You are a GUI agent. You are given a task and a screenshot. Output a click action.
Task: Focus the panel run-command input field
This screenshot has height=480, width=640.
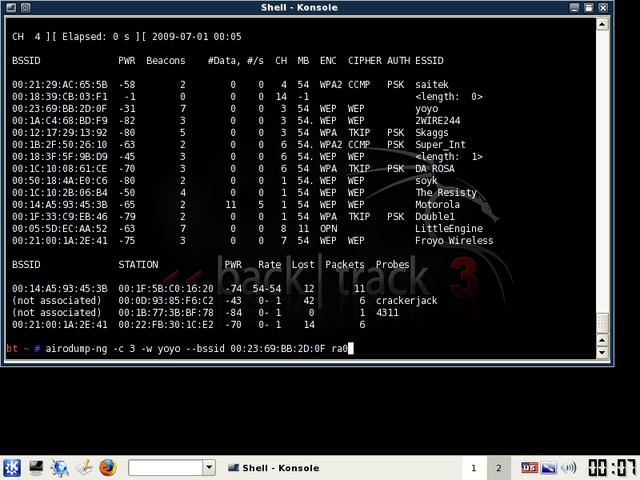[x=165, y=468]
